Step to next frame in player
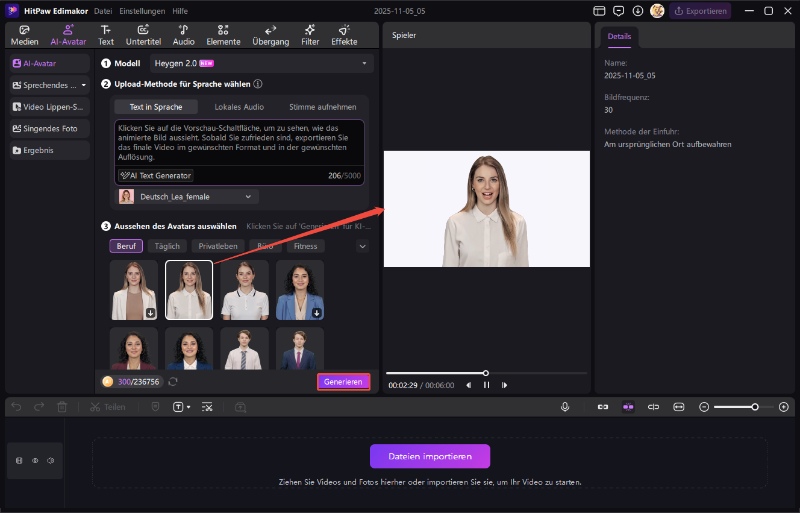 coord(504,385)
